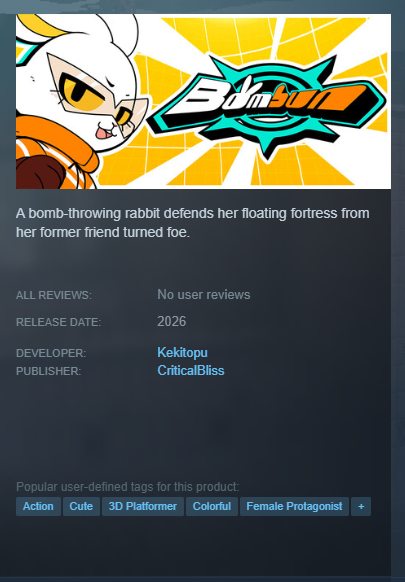The height and width of the screenshot is (582, 405).
Task: Click the teal spiked emblem behind logo
Action: pos(267,106)
